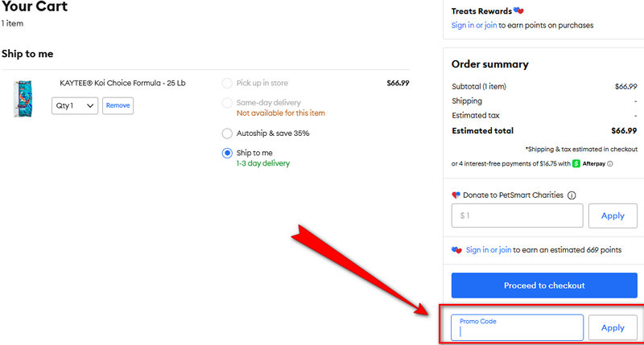Apply the entered promo code
Image resolution: width=644 pixels, height=345 pixels.
point(613,327)
